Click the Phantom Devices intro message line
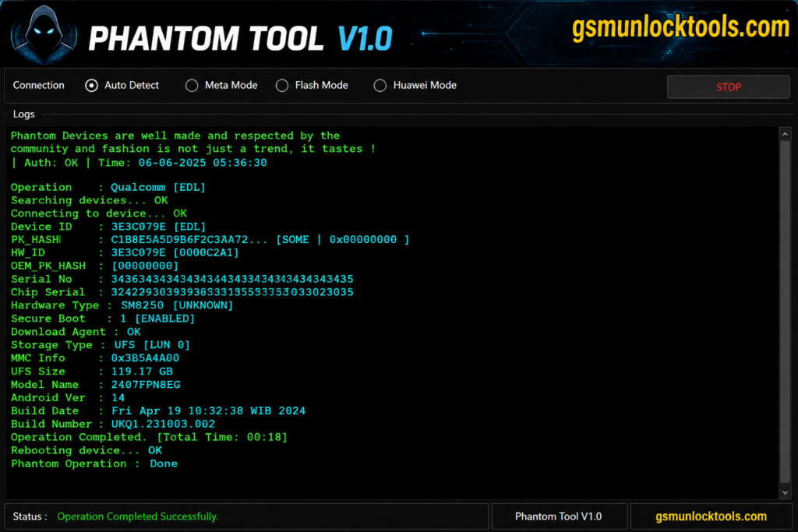Viewport: 798px width, 532px height. (x=175, y=136)
